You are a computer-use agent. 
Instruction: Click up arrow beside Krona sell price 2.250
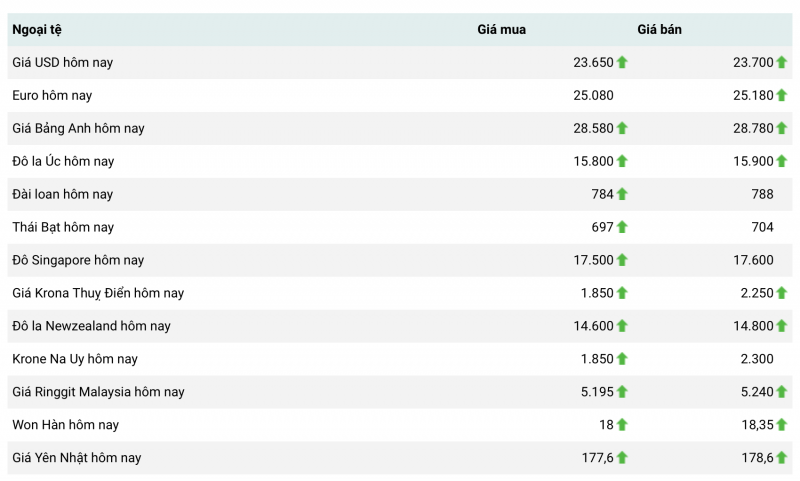coord(782,293)
